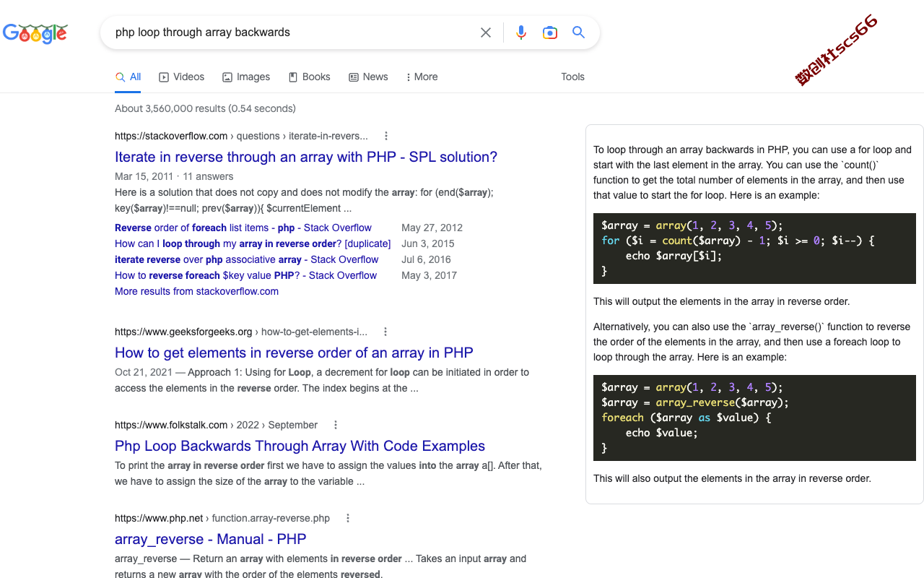
Task: Open 'Reverse order of foreach list items' link
Action: pos(243,228)
